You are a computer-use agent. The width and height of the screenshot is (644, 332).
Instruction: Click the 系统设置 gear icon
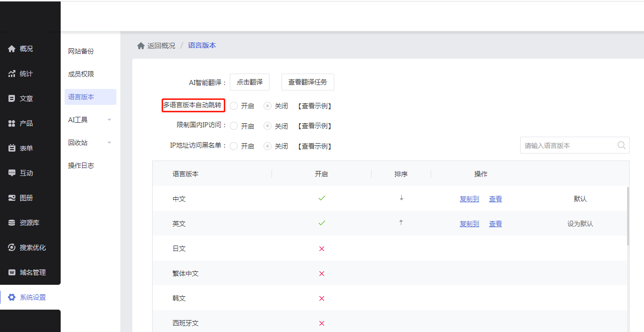(12, 297)
